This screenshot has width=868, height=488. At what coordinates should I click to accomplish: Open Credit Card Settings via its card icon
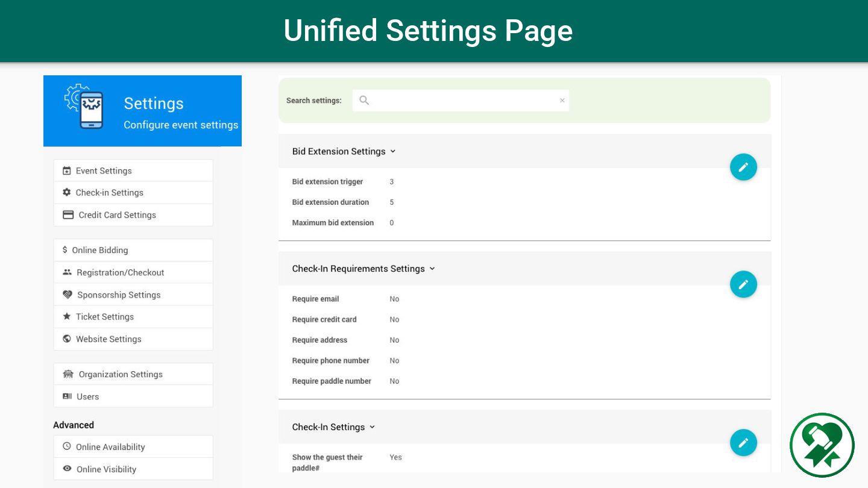pyautogui.click(x=68, y=215)
